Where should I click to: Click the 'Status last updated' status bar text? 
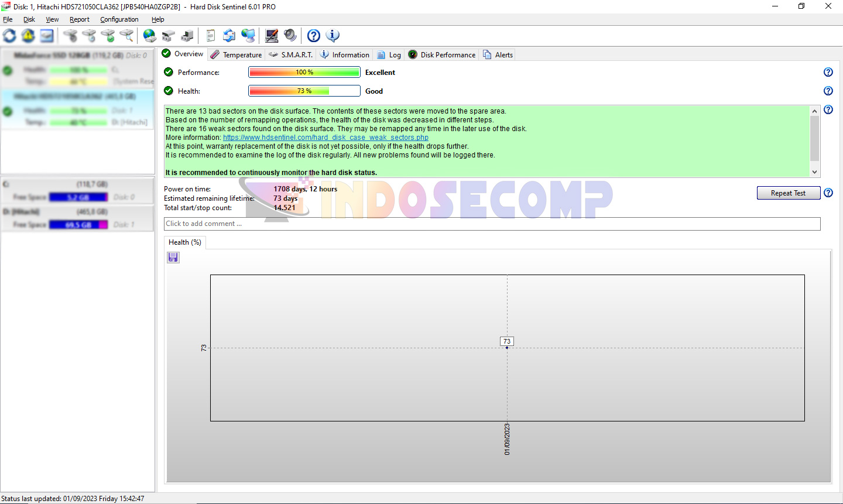tap(73, 499)
